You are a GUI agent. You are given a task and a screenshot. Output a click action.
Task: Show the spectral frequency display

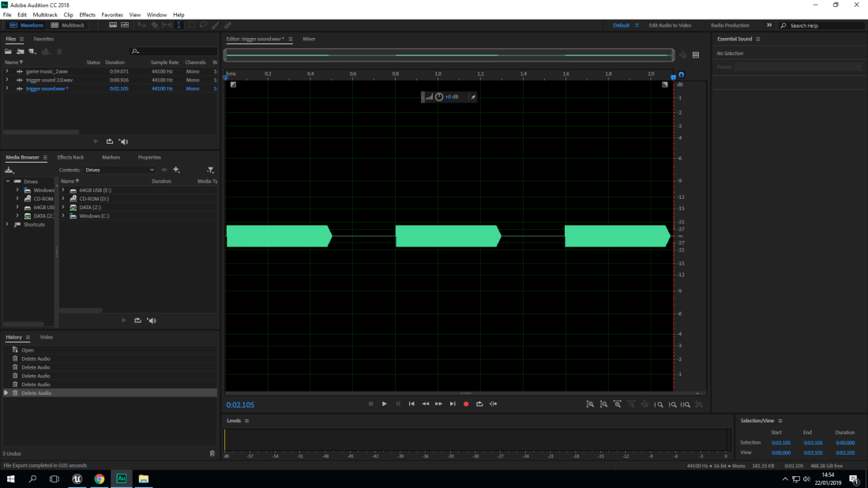tap(124, 25)
